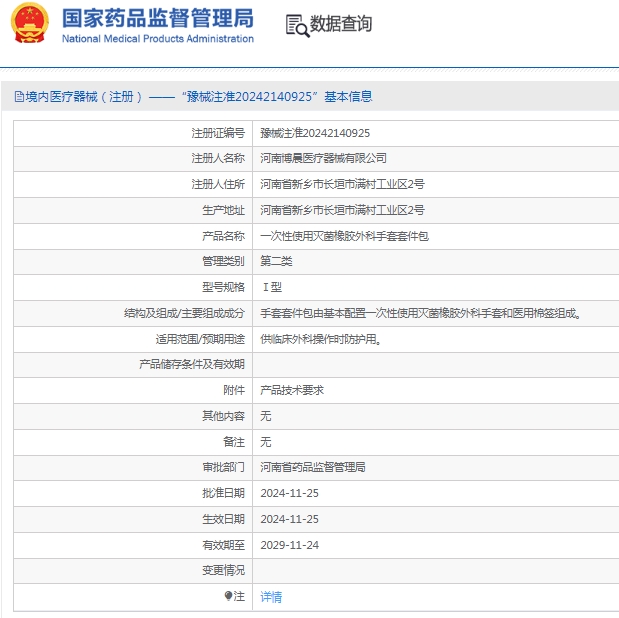Click the 注册人住所 label

(218, 184)
